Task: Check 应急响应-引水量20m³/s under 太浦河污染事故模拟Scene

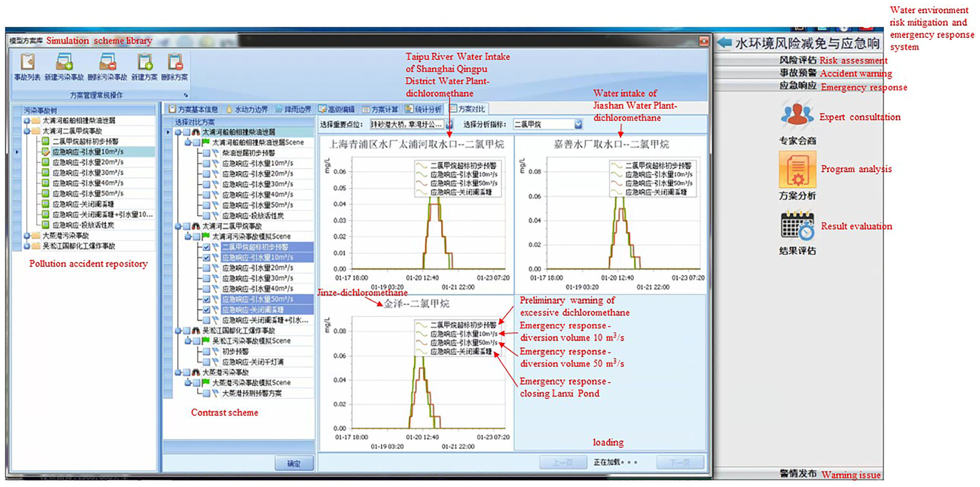Action: 206,268
